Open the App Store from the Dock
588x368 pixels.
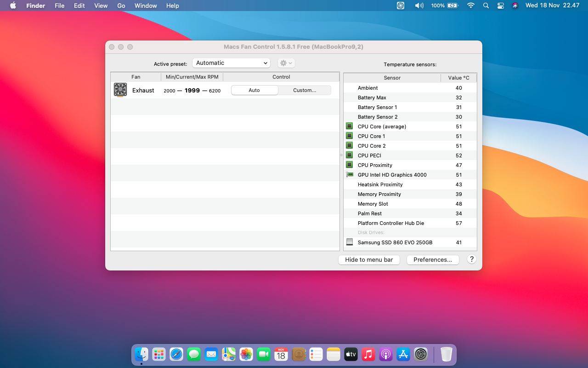coord(403,354)
